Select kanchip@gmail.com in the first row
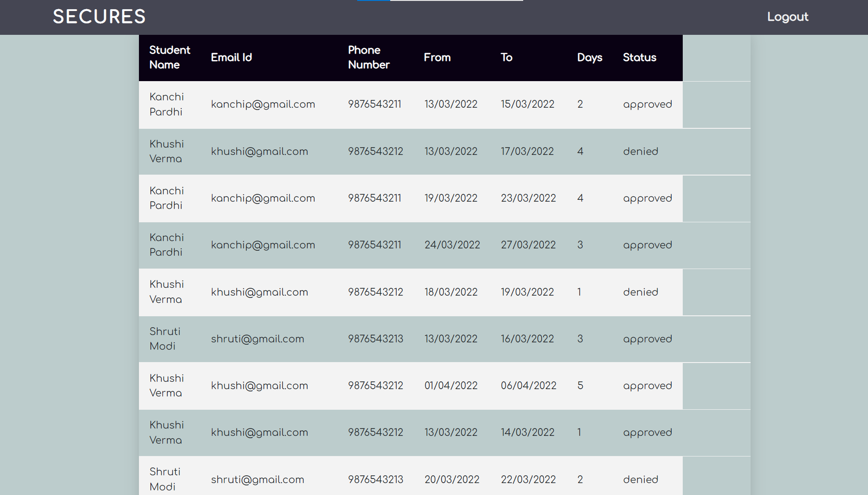The image size is (868, 495). click(x=263, y=104)
